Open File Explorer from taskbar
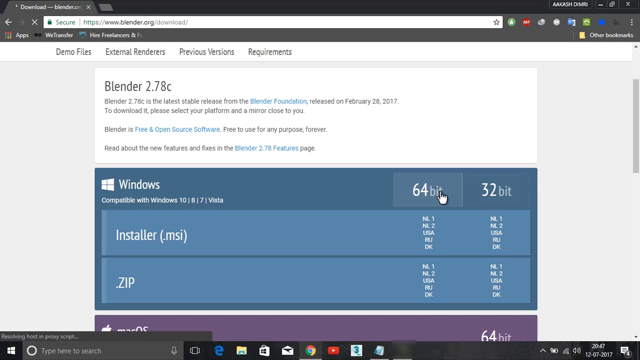Viewport: 640px width, 360px height. click(242, 351)
